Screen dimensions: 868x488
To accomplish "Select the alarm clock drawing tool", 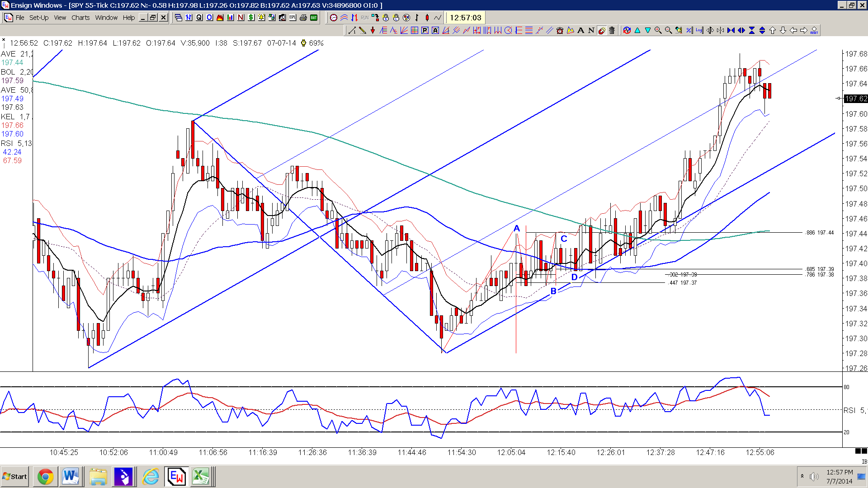I will [x=560, y=30].
